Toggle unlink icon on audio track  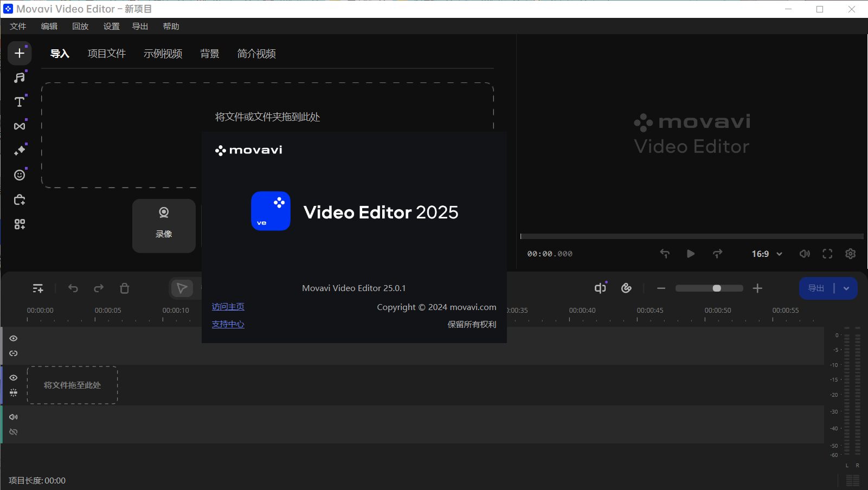coord(14,432)
